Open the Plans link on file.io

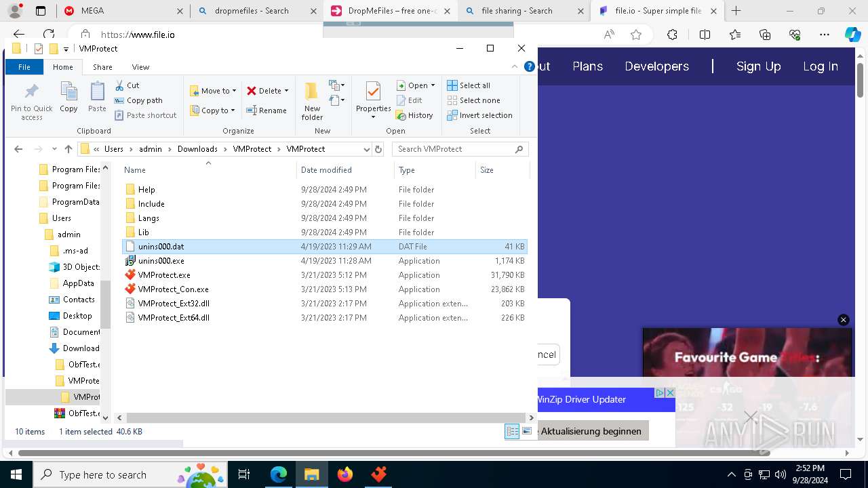(x=587, y=66)
